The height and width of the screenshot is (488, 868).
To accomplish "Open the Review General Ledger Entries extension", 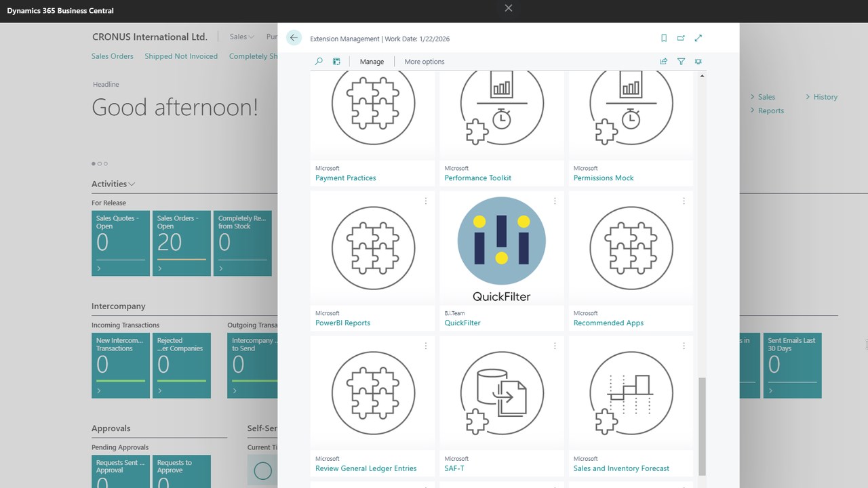I will point(366,468).
